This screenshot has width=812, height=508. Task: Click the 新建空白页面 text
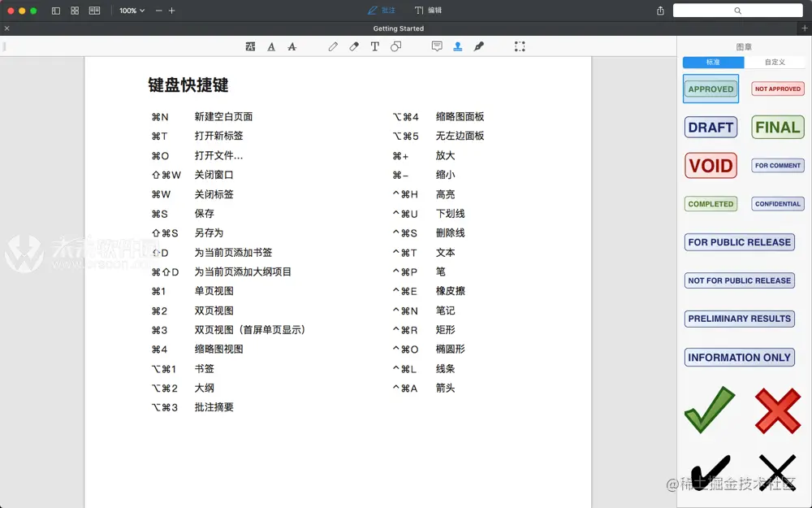[x=223, y=116]
